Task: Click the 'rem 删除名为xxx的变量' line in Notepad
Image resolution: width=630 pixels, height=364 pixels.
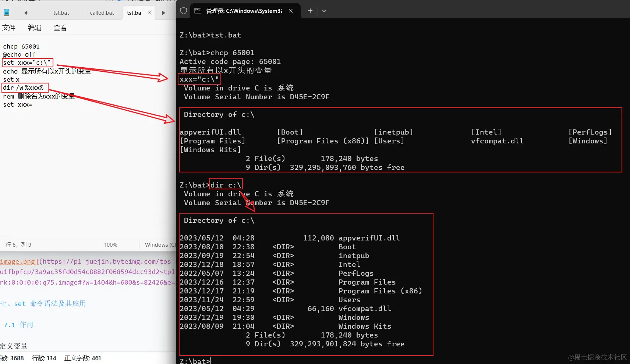Action: (39, 96)
